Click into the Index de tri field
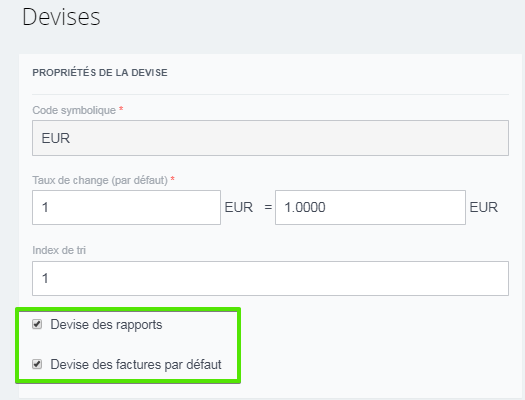 click(270, 278)
